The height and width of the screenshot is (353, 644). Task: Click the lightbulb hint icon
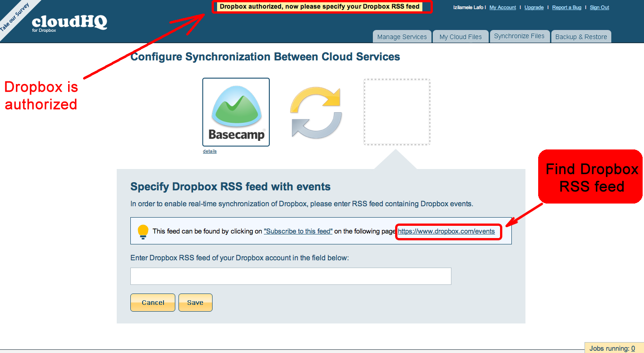[x=143, y=231]
